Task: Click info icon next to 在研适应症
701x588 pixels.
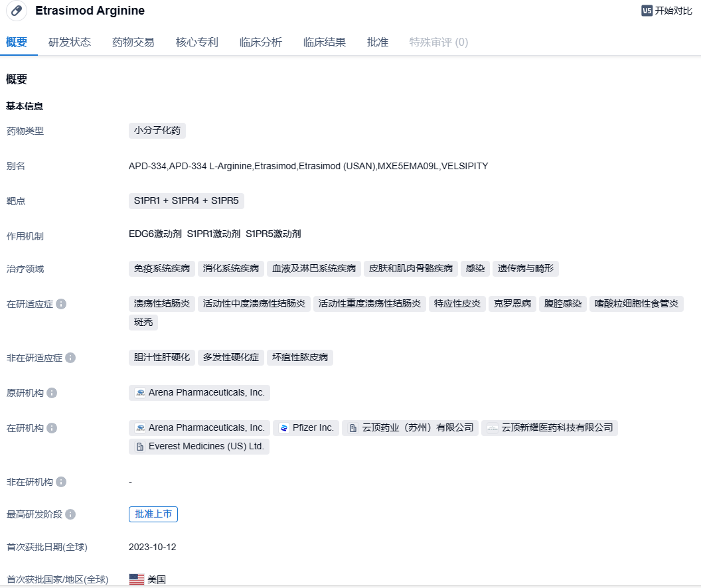Action: (x=61, y=304)
